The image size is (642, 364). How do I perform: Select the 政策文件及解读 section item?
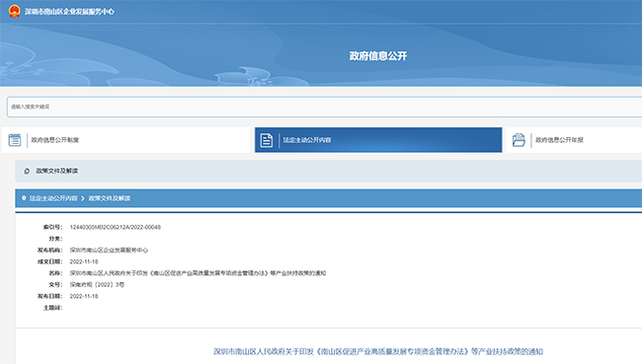57,171
